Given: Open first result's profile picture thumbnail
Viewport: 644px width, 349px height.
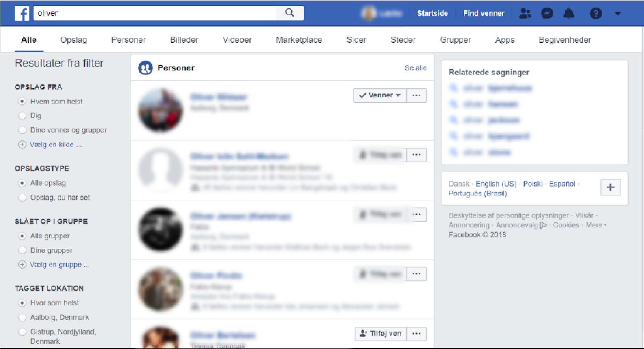Looking at the screenshot, I should 161,110.
